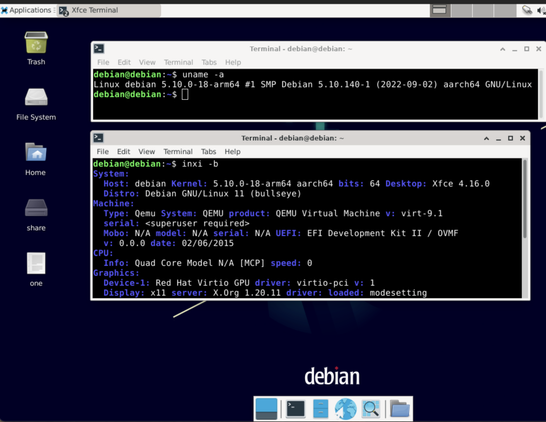Close the front inxi terminal window
The image size is (546, 422).
(x=523, y=138)
